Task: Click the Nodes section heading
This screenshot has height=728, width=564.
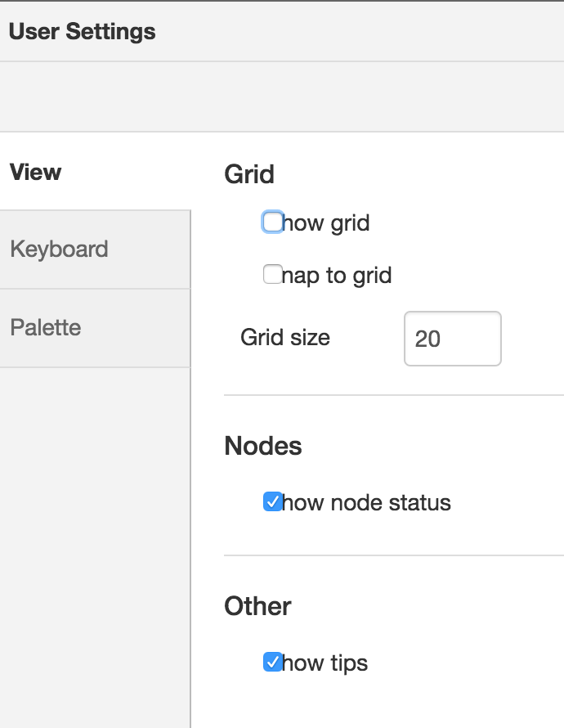Action: [x=263, y=446]
